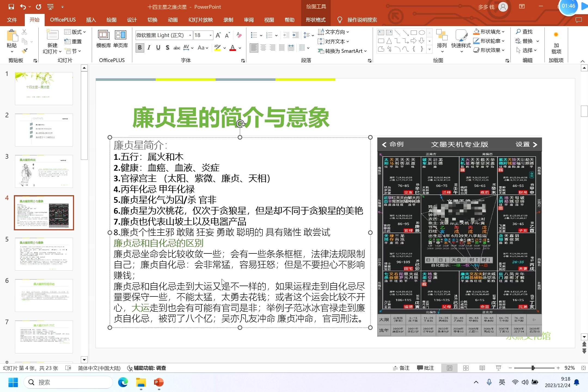Open the 设计 Design tab
This screenshot has height=392, width=588.
(132, 20)
